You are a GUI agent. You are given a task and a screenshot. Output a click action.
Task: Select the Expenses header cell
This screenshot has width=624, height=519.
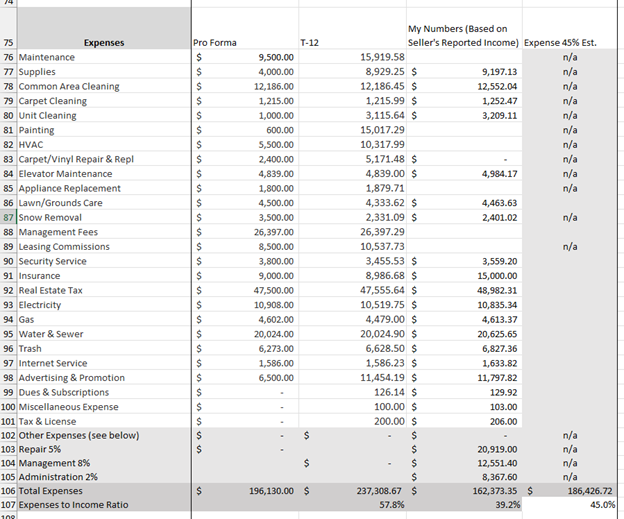tap(104, 28)
